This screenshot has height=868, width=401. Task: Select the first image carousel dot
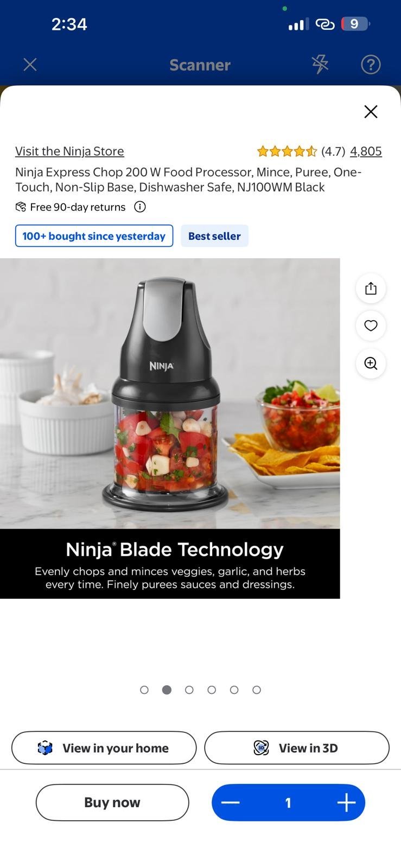(x=144, y=690)
